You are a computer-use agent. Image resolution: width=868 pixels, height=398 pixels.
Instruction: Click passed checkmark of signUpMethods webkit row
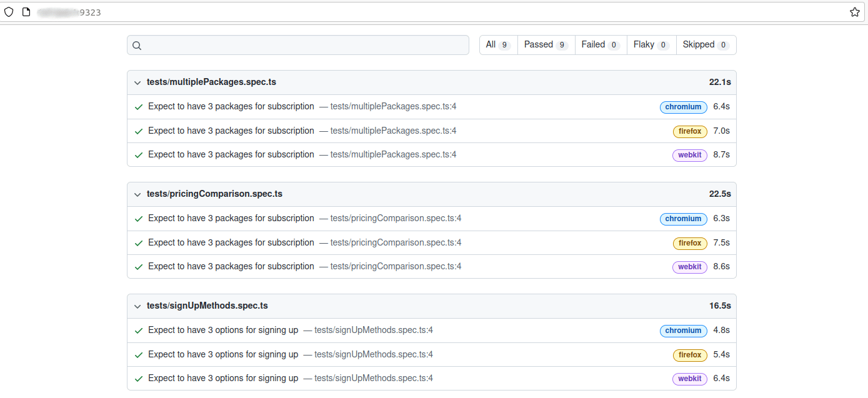pos(139,379)
